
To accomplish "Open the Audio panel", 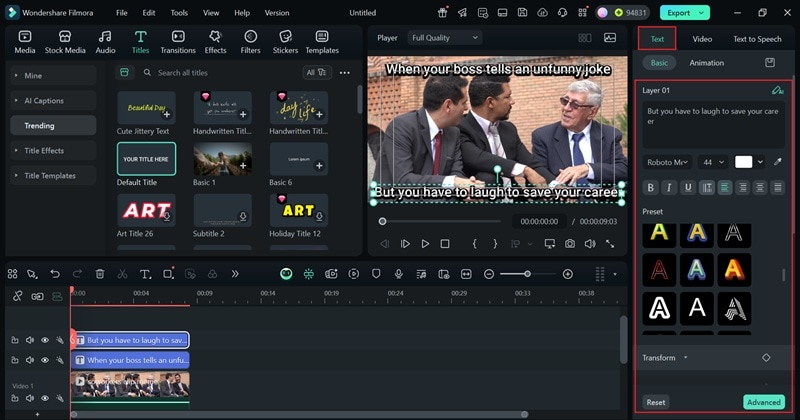I will click(x=105, y=42).
